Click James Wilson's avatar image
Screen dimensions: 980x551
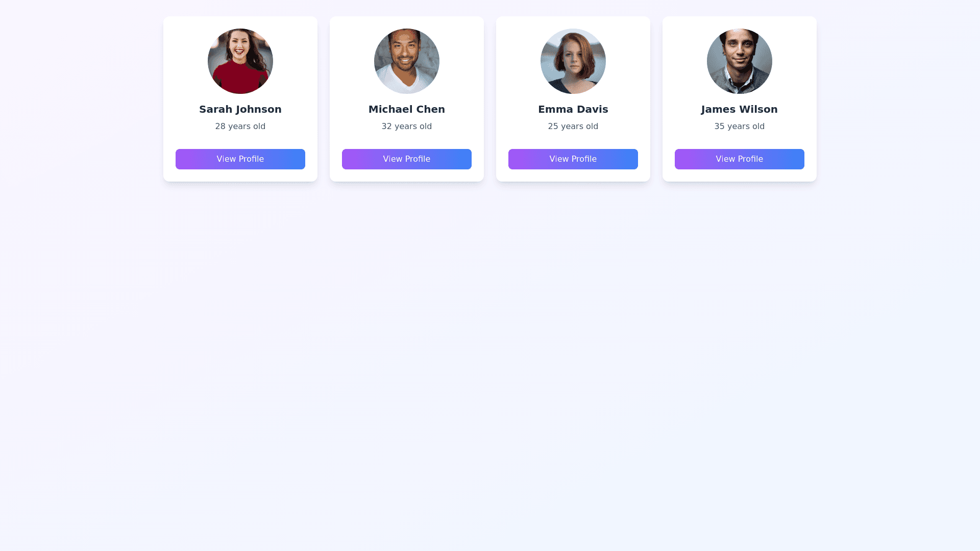click(739, 61)
